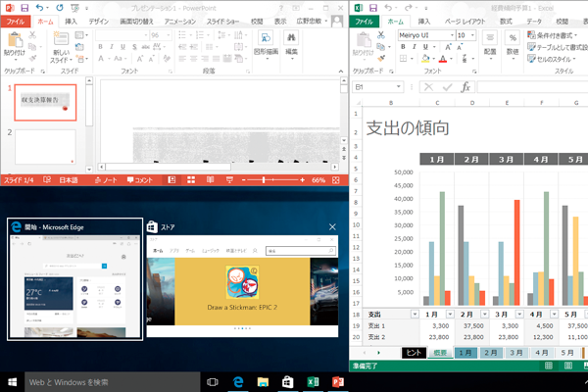Open Format as Table in Excel
This screenshot has width=588, height=392.
558,47
